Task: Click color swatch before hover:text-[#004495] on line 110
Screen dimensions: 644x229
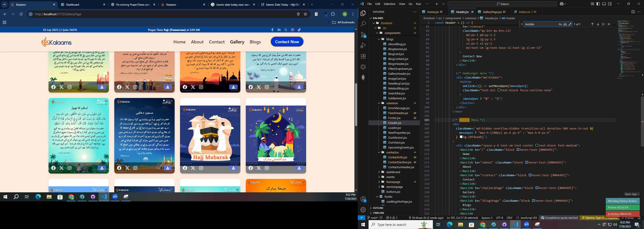Action: tap(518, 150)
